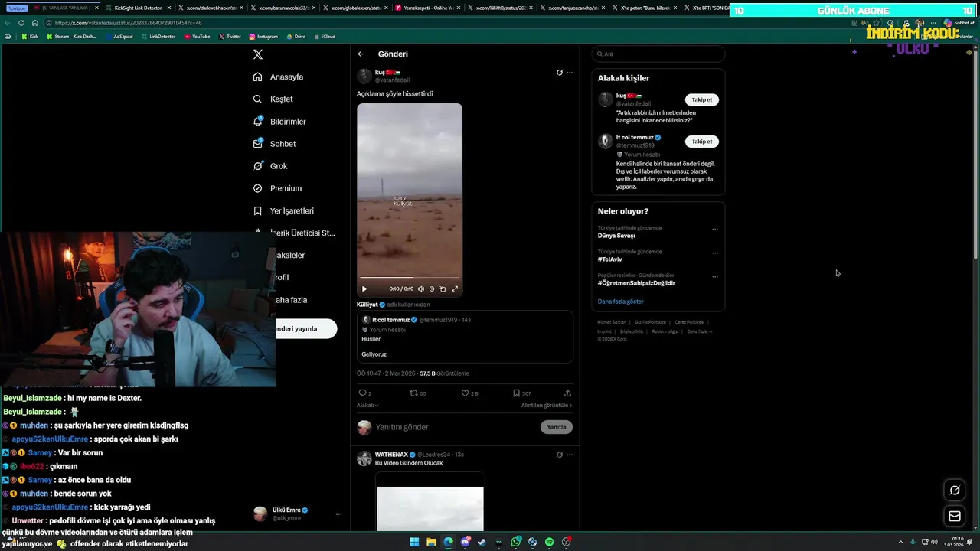Open options for the #TelAviv trend

pos(715,253)
